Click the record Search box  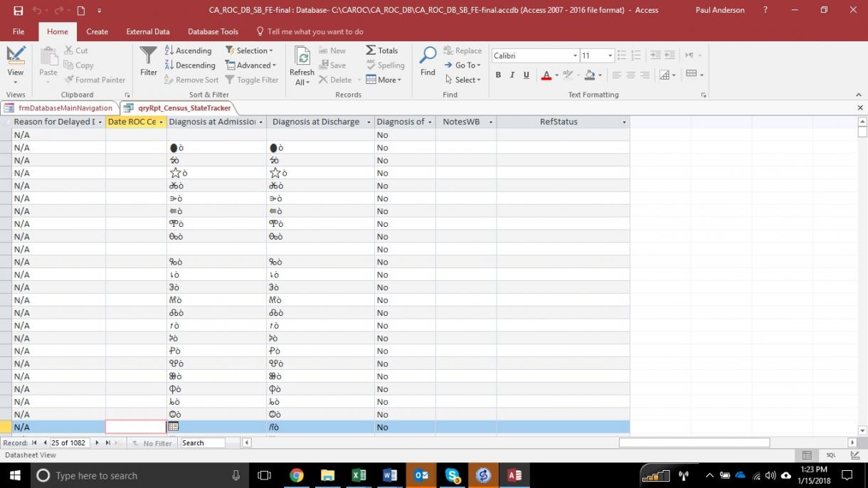pos(202,443)
